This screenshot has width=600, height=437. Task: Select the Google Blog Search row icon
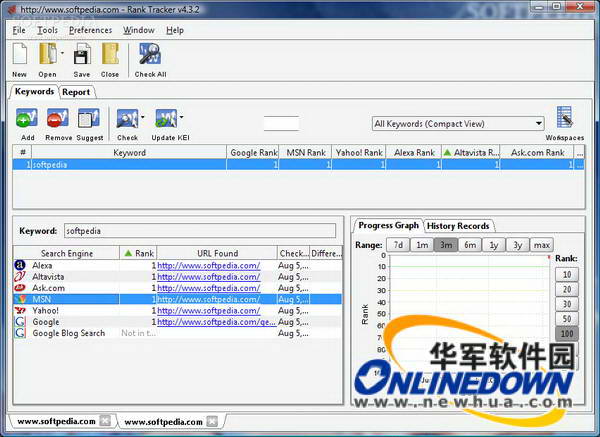point(20,333)
